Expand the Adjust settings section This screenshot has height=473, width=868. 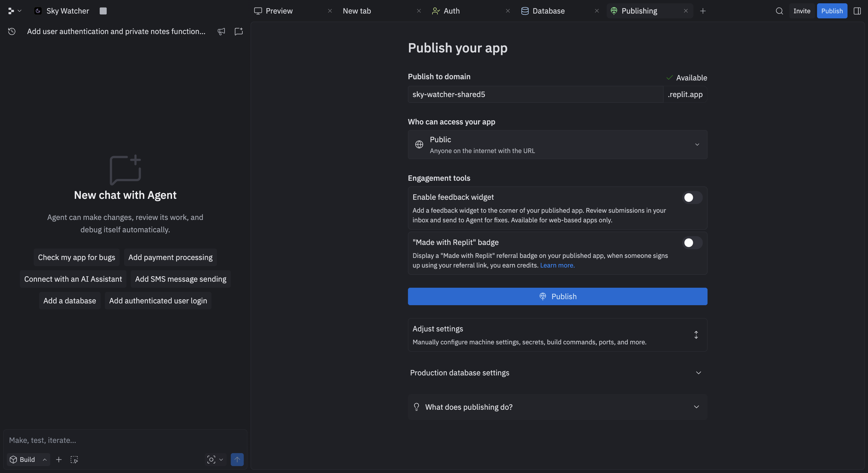[557, 335]
